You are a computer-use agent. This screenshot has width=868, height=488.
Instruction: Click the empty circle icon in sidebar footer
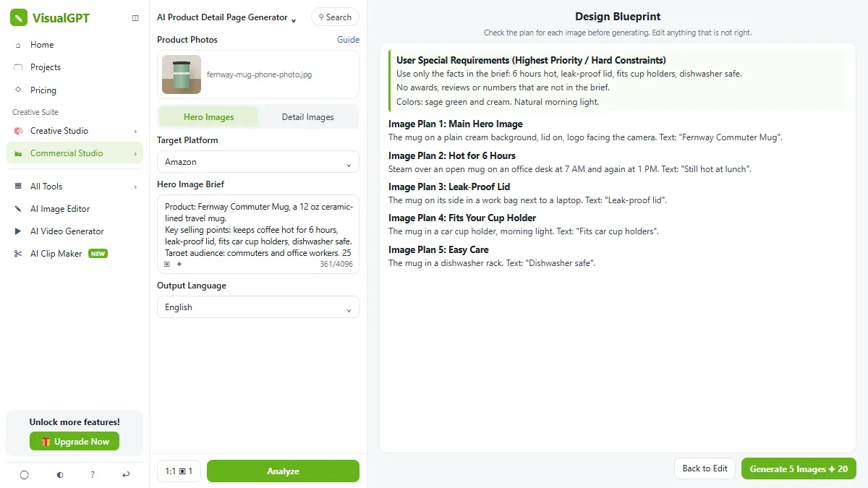pyautogui.click(x=24, y=475)
